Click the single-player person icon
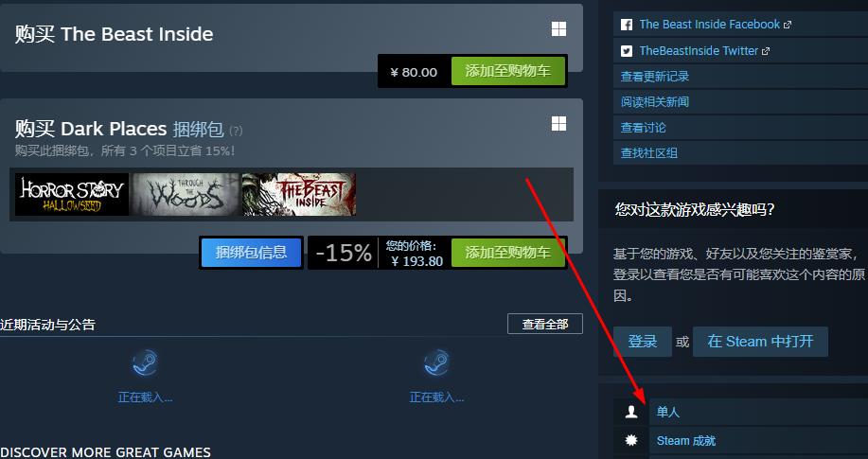The height and width of the screenshot is (459, 868). [631, 412]
